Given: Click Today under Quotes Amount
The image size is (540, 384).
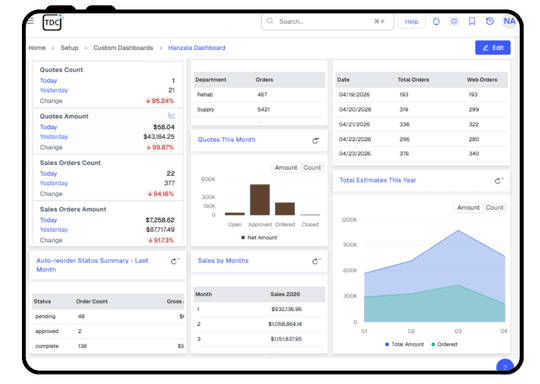Looking at the screenshot, I should pyautogui.click(x=48, y=127).
